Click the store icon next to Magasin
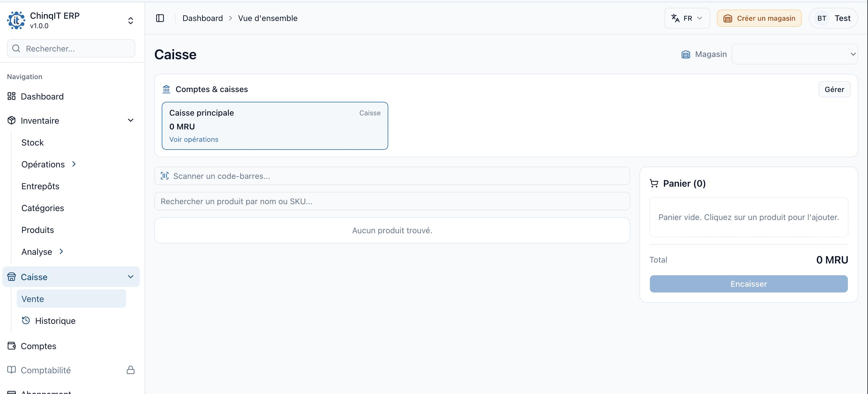 pos(686,54)
